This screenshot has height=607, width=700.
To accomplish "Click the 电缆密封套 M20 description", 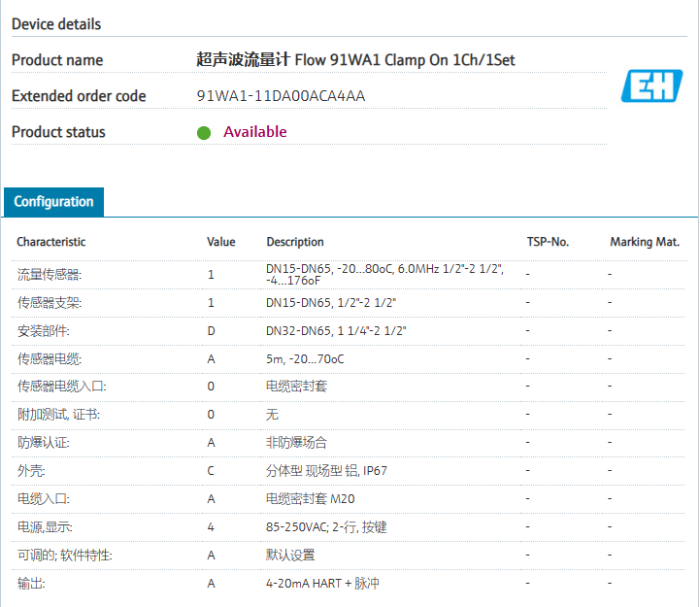I will (x=309, y=499).
